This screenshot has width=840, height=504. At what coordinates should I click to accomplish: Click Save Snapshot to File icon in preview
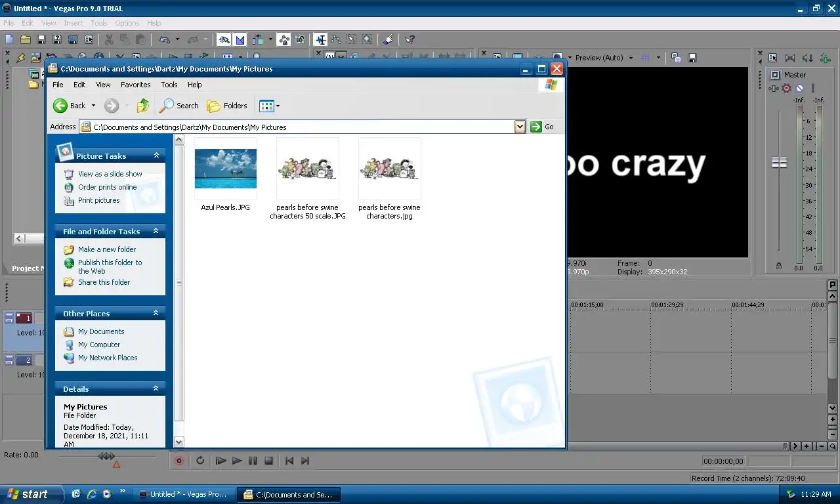(692, 58)
